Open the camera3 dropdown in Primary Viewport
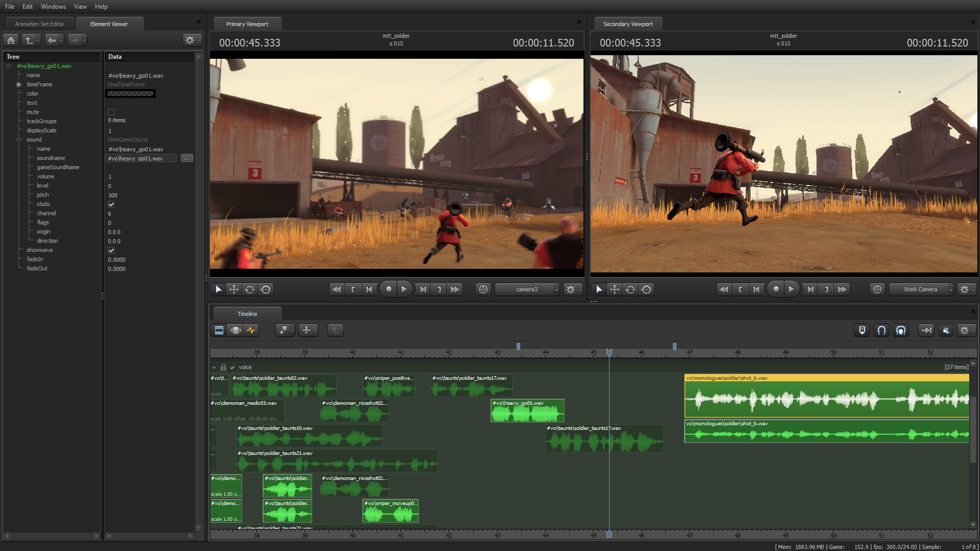Screen dimensions: 980x551 pyautogui.click(x=527, y=289)
